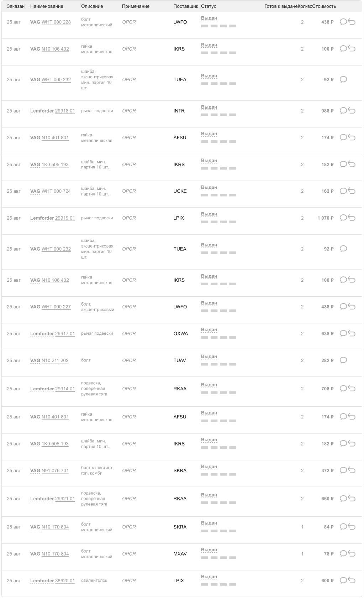Image resolution: width=364 pixels, height=599 pixels.
Task: Open comment bubble for Lemforder 29917 01
Action: [x=343, y=333]
